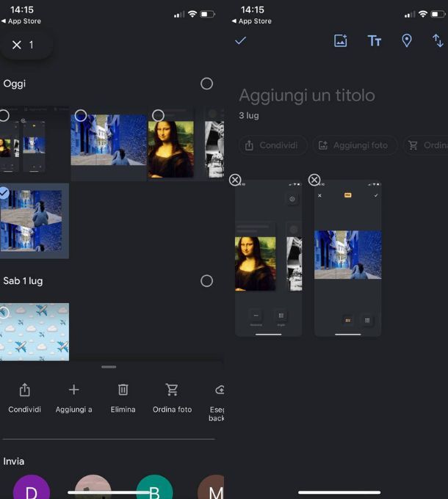Tap the Aggiungi un titolo field
The width and height of the screenshot is (448, 499).
[307, 95]
